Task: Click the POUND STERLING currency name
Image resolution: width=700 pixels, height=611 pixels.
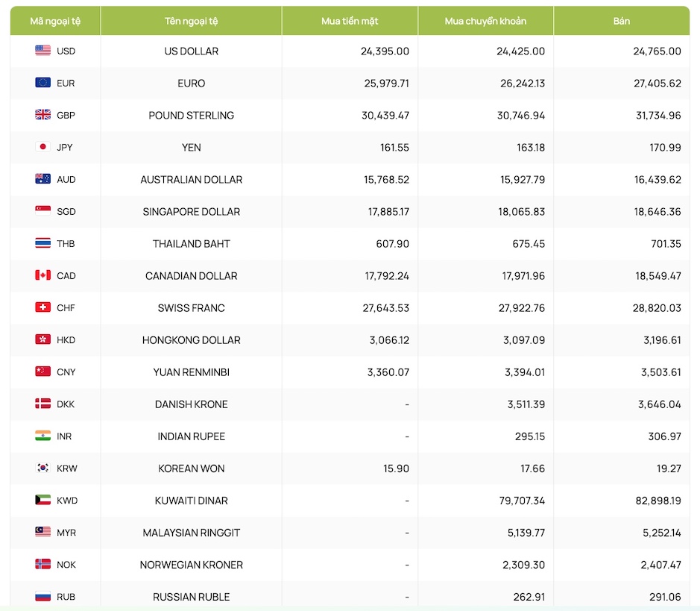Action: coord(192,115)
